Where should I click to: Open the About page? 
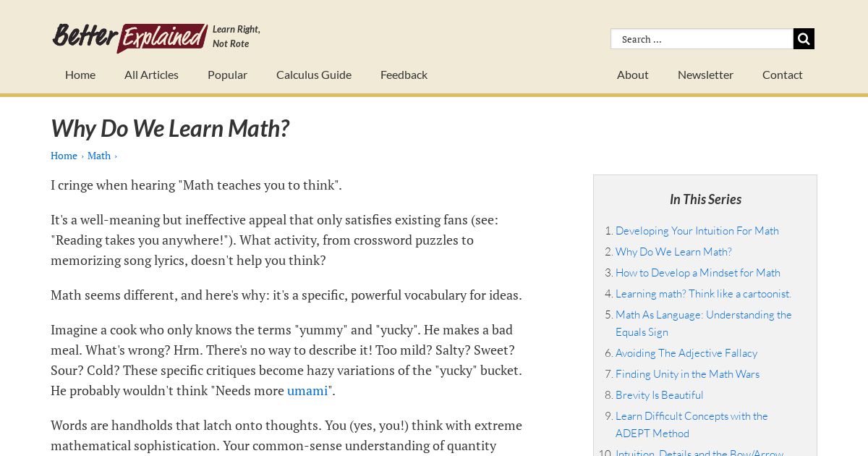coord(633,75)
